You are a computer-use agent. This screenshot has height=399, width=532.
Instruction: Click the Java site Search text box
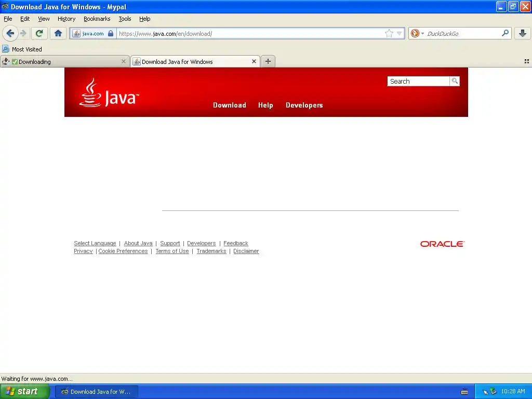(x=418, y=81)
